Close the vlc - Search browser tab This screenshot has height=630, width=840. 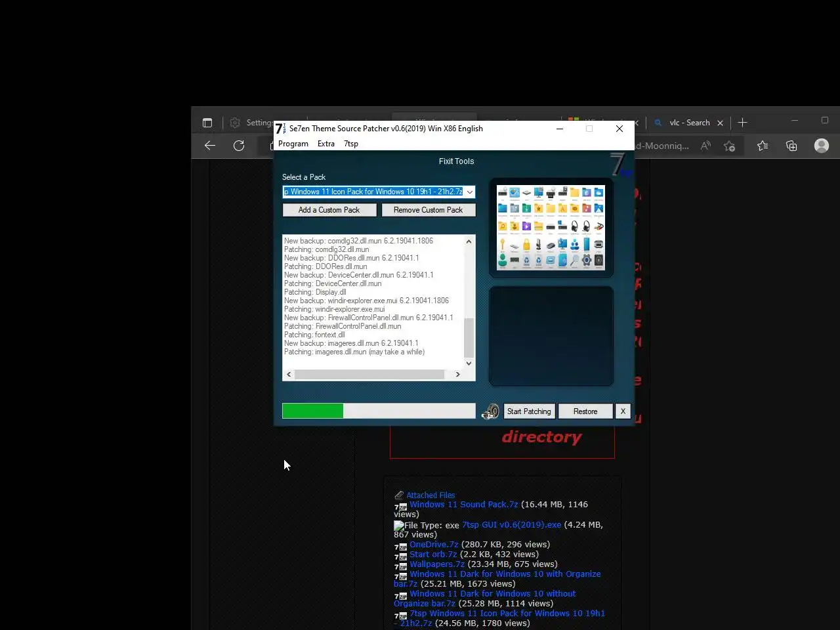pos(720,123)
